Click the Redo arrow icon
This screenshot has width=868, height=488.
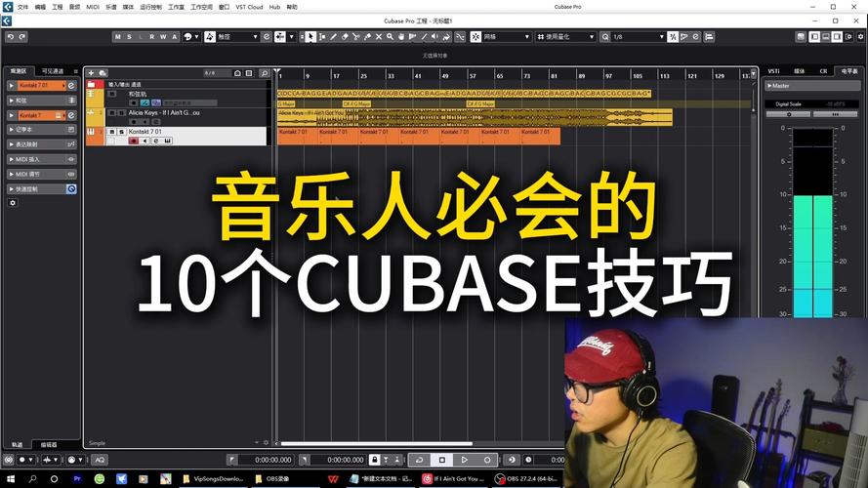22,36
